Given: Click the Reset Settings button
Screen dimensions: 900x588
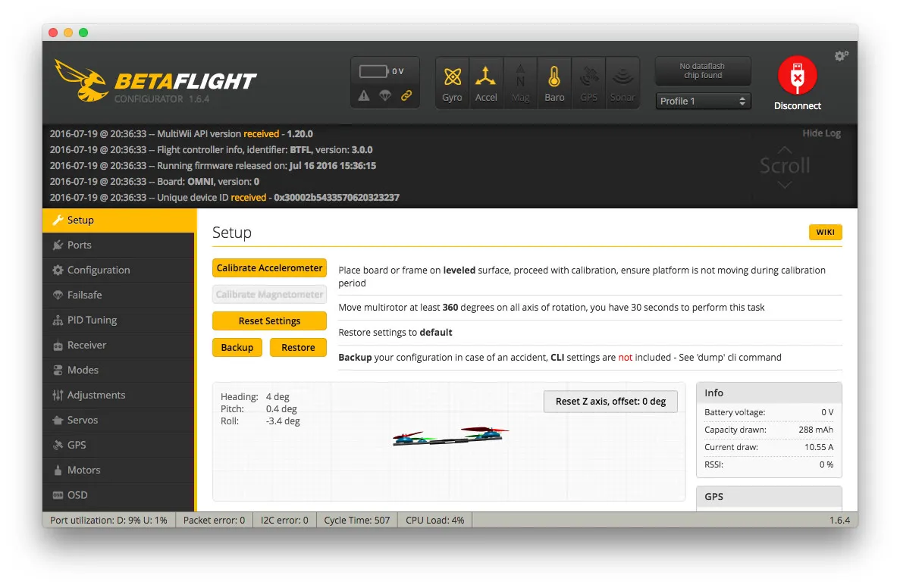Looking at the screenshot, I should [269, 321].
